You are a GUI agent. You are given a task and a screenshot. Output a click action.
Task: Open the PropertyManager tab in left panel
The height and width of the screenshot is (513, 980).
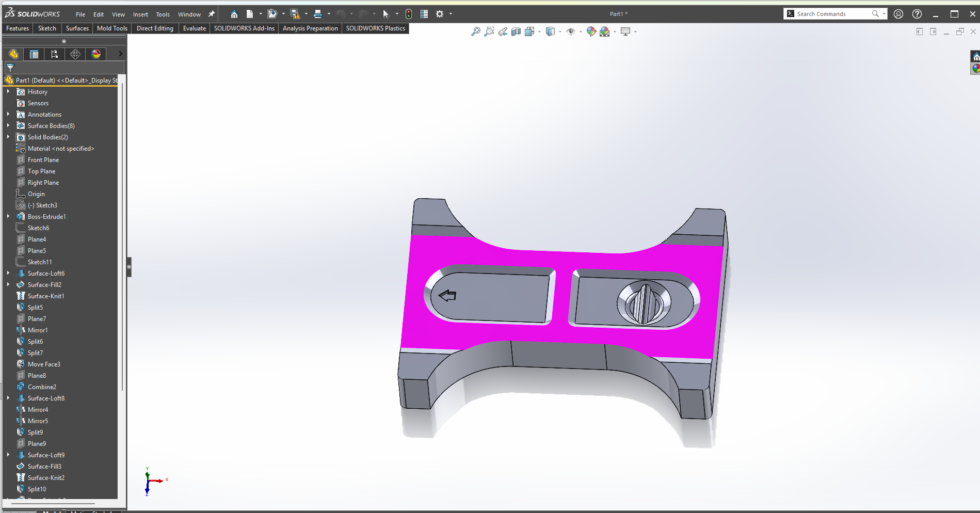(34, 54)
